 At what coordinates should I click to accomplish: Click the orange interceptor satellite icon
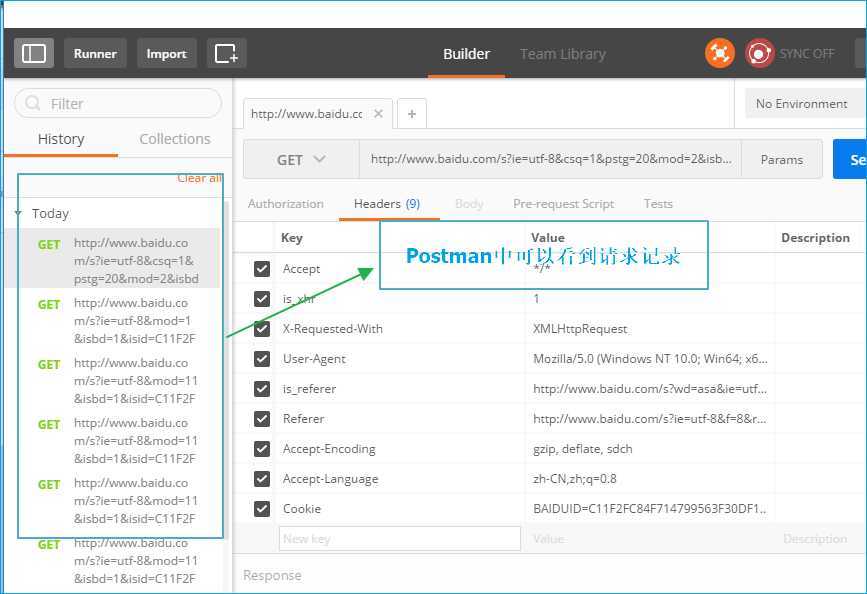719,54
